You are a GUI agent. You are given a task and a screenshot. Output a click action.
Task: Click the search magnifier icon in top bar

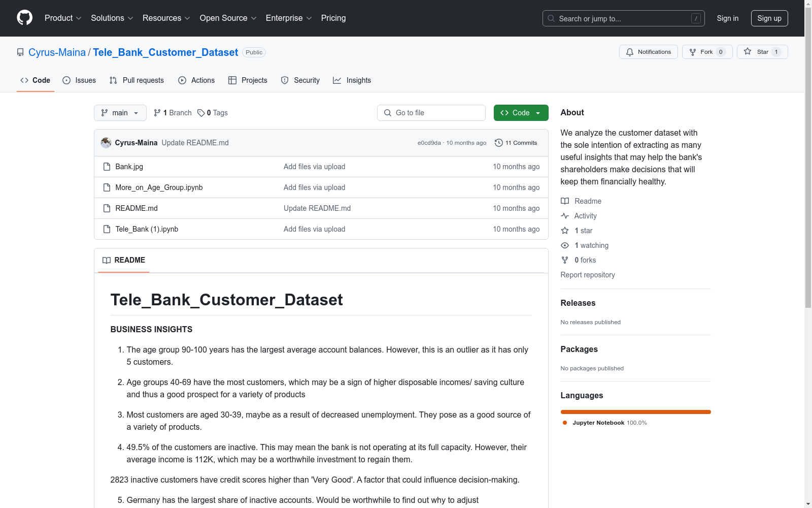[x=551, y=18]
